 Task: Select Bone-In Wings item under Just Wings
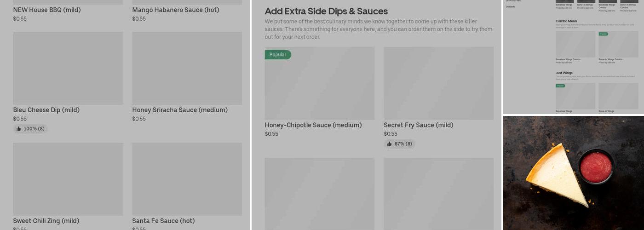pyautogui.click(x=618, y=96)
